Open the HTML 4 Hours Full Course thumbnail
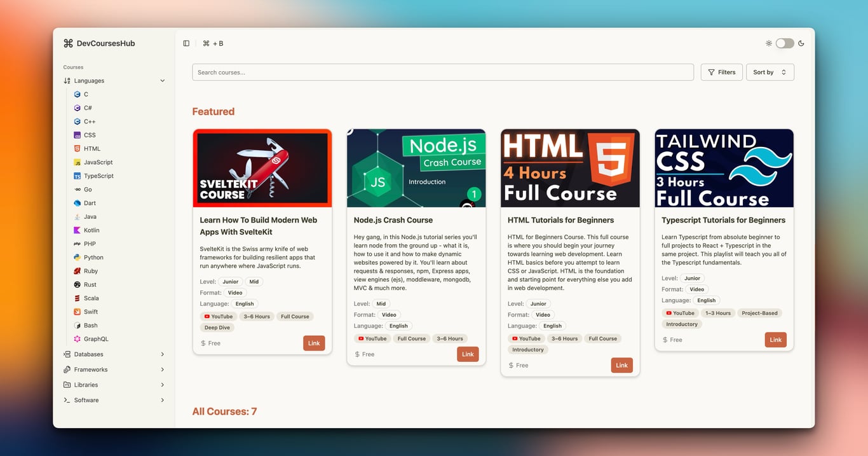This screenshot has height=456, width=868. coord(570,168)
